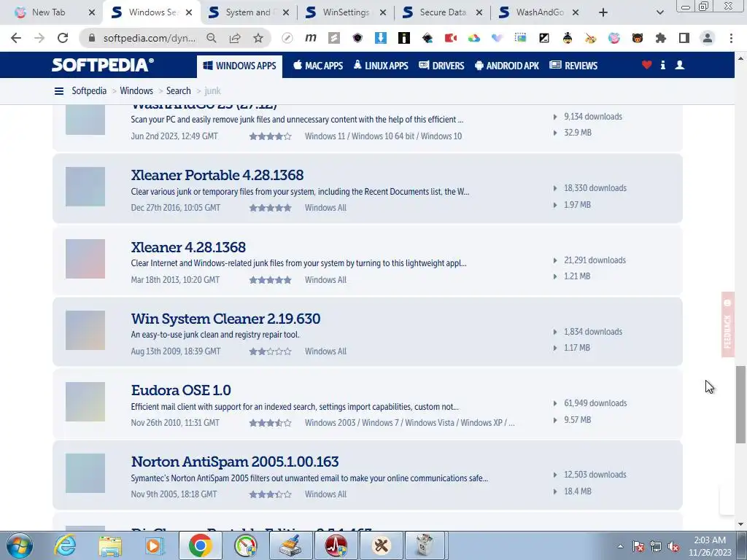Open the Xleaner 4.28.1368 listing
This screenshot has height=560, width=747.
(188, 247)
